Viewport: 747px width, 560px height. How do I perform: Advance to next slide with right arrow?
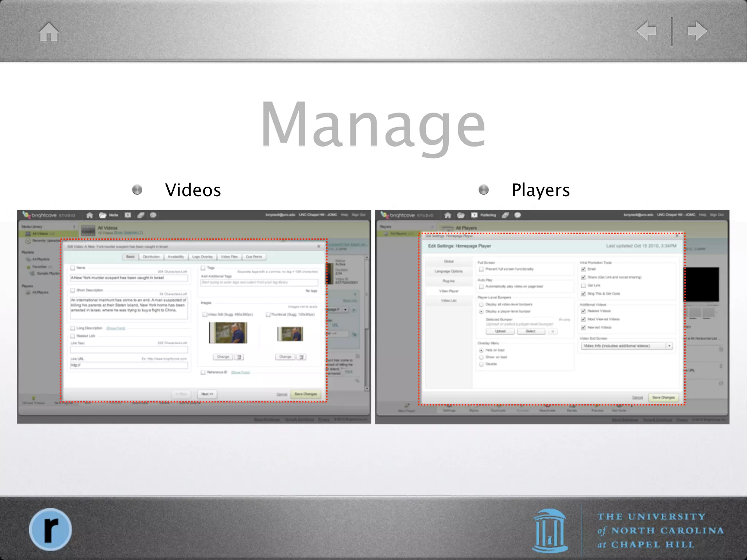pyautogui.click(x=697, y=31)
